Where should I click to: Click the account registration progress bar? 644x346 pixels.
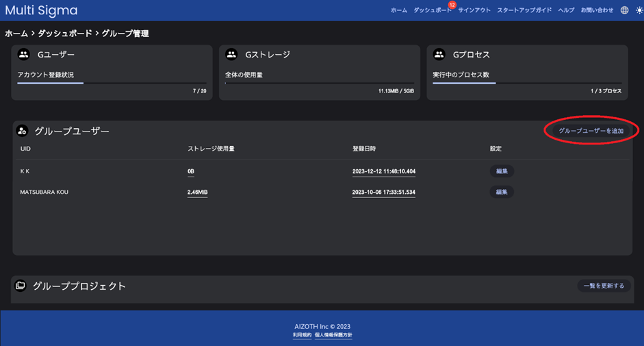click(112, 83)
